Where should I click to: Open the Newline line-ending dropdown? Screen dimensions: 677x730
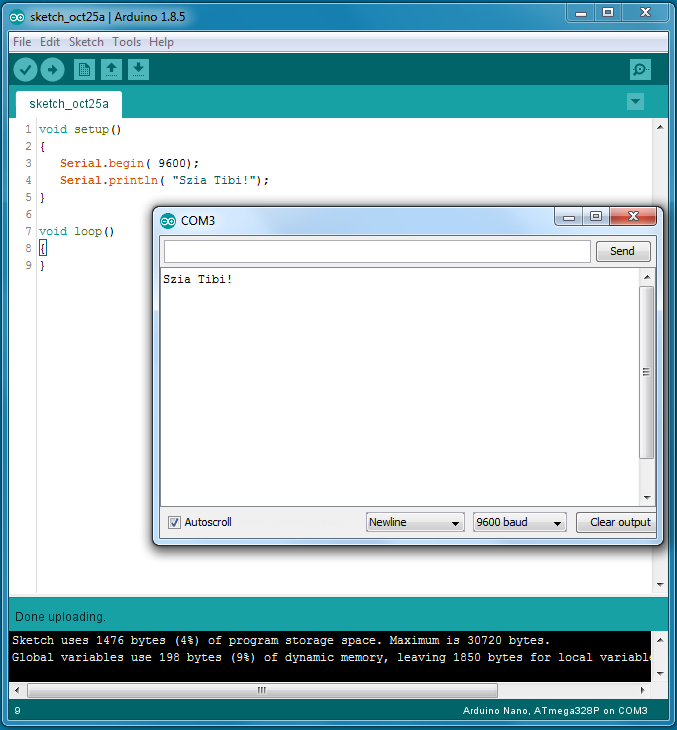[x=415, y=522]
